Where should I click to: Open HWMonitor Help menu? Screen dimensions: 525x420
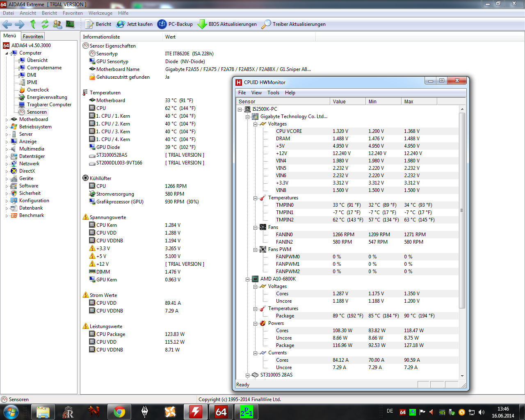(x=290, y=93)
